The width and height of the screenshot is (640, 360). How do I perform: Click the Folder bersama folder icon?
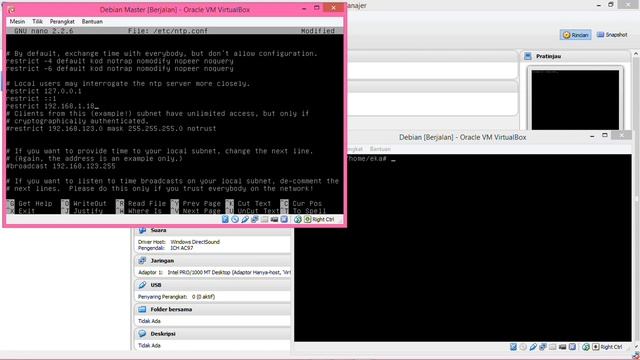[142, 309]
